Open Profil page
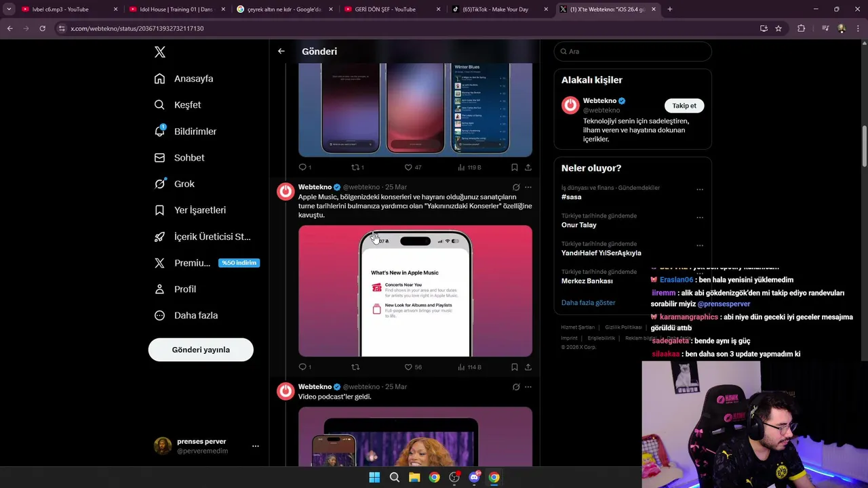Viewport: 868px width, 488px height. 175,289
